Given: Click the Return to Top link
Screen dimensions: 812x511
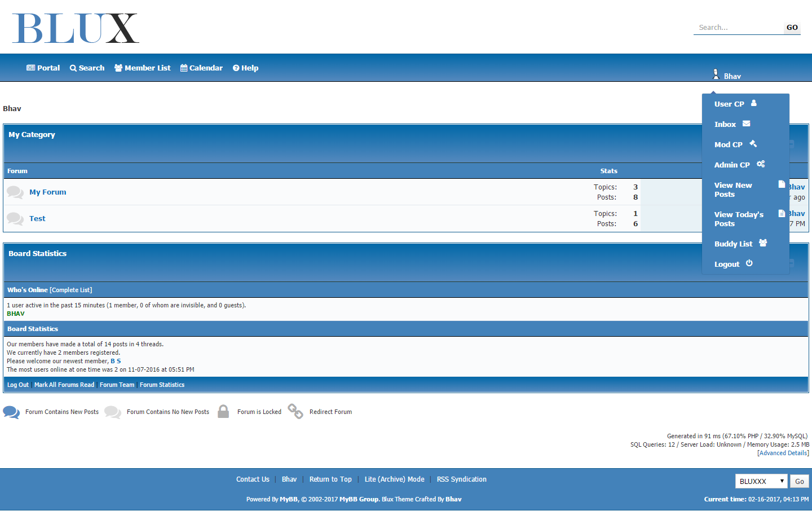Looking at the screenshot, I should click(x=330, y=479).
